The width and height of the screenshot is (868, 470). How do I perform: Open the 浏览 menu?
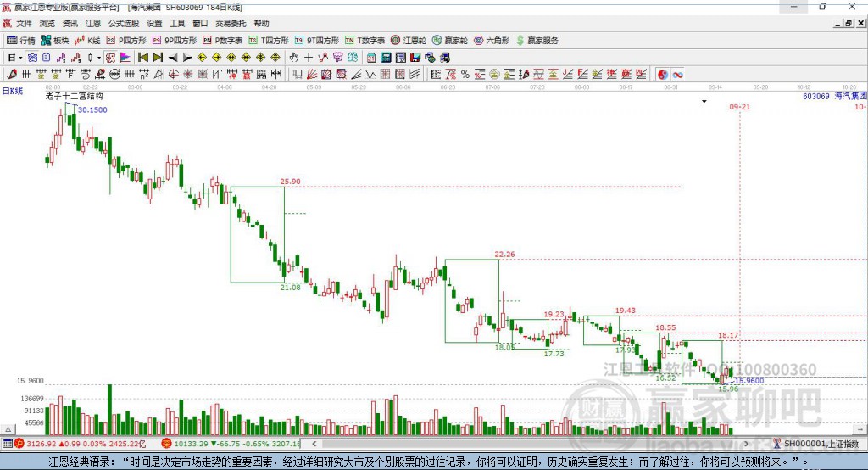point(47,23)
